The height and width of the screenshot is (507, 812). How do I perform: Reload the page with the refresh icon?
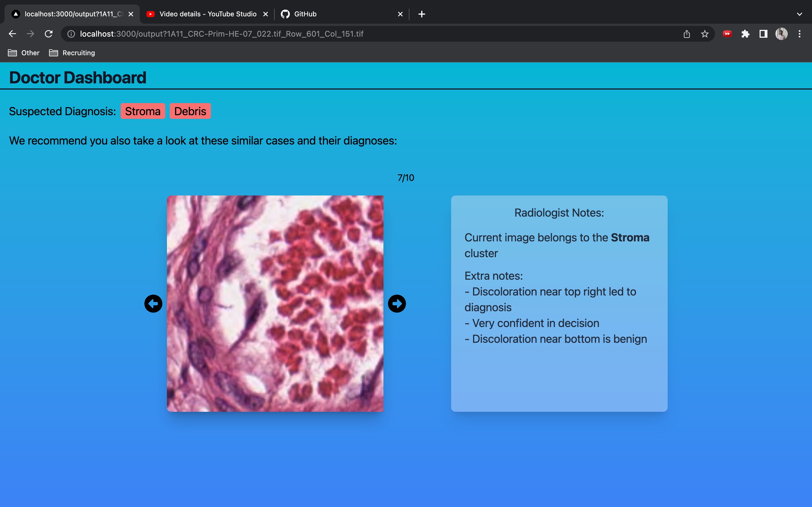[49, 34]
